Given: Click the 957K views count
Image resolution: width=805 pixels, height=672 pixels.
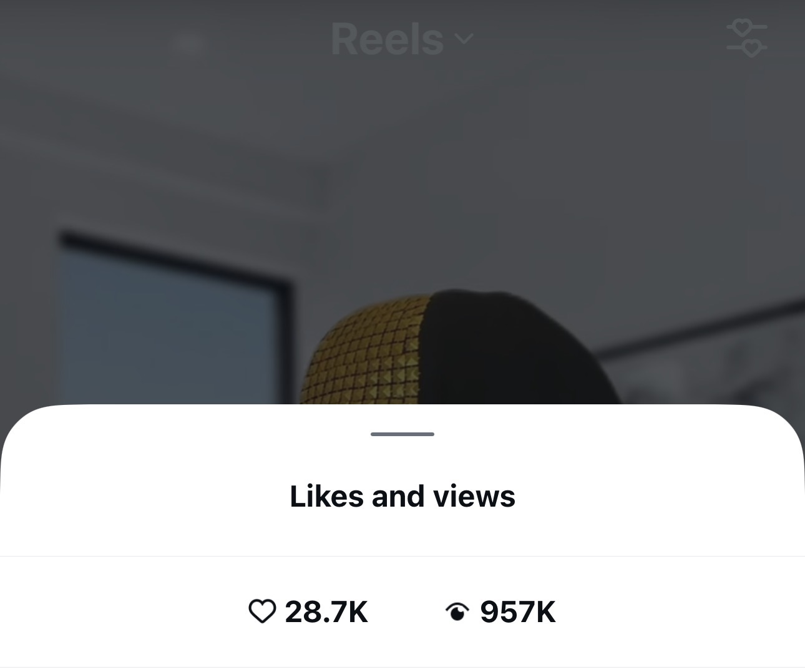Looking at the screenshot, I should 518,611.
